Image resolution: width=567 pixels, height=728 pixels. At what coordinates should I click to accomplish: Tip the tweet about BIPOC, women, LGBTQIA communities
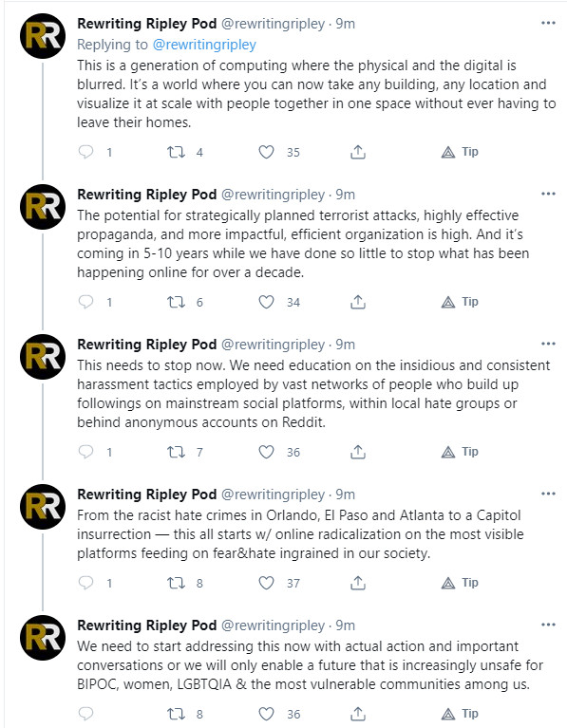(x=460, y=714)
